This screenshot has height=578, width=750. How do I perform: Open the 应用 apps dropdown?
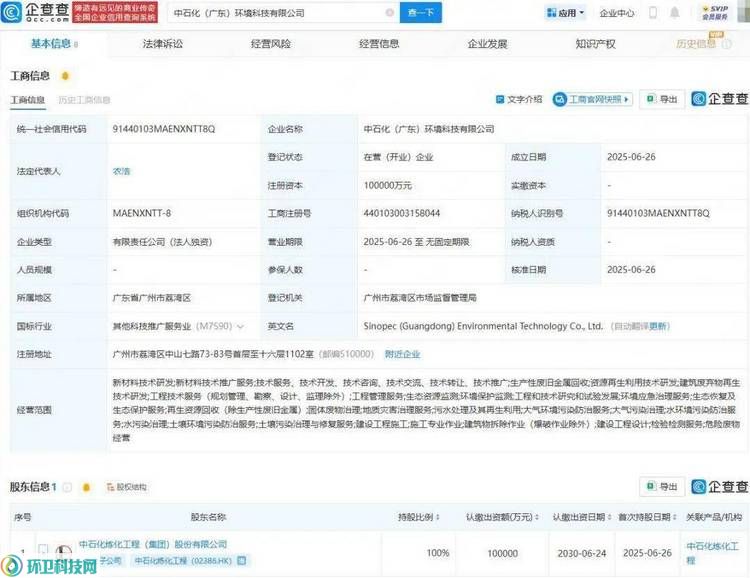565,13
